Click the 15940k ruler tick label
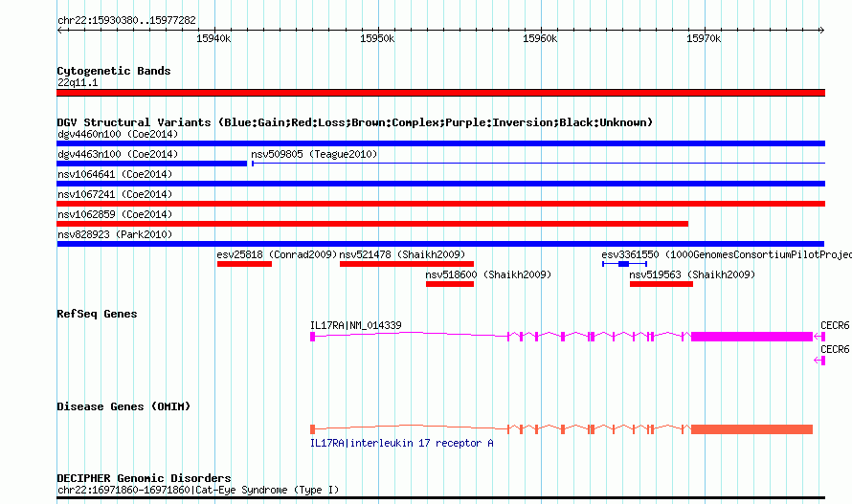852x504 pixels. pyautogui.click(x=213, y=38)
